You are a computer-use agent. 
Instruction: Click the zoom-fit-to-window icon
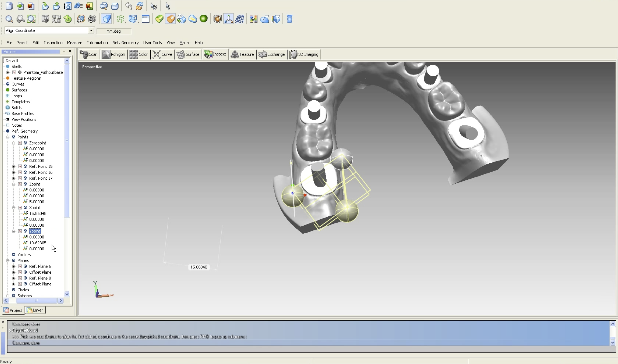(x=31, y=19)
